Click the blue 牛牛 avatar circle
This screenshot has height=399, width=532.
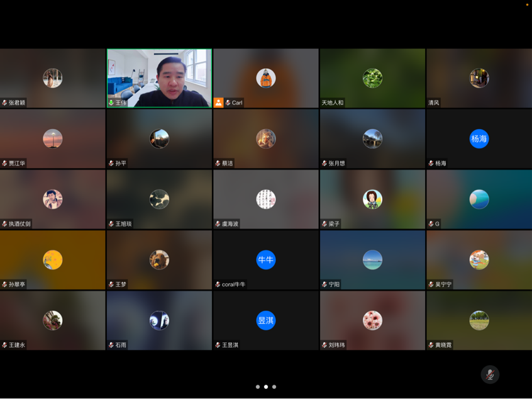(x=266, y=260)
